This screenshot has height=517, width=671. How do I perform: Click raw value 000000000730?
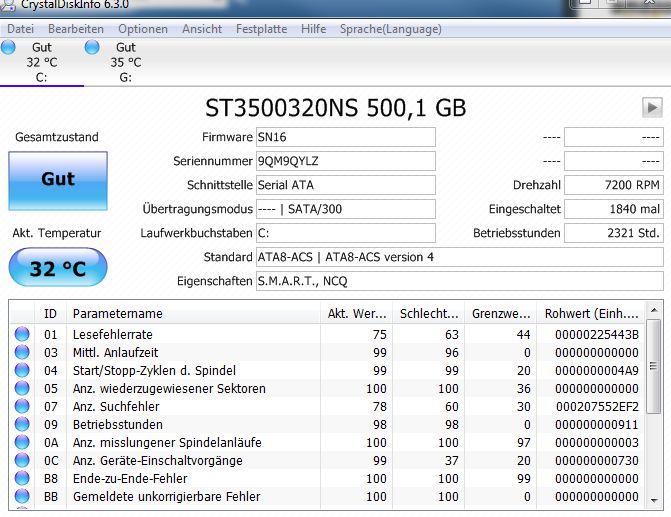click(x=597, y=460)
